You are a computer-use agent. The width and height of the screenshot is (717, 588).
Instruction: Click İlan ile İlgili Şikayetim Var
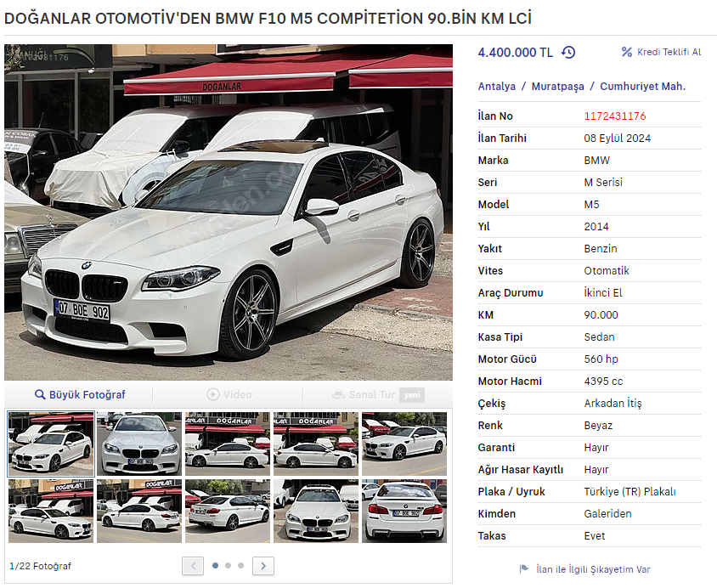click(593, 569)
